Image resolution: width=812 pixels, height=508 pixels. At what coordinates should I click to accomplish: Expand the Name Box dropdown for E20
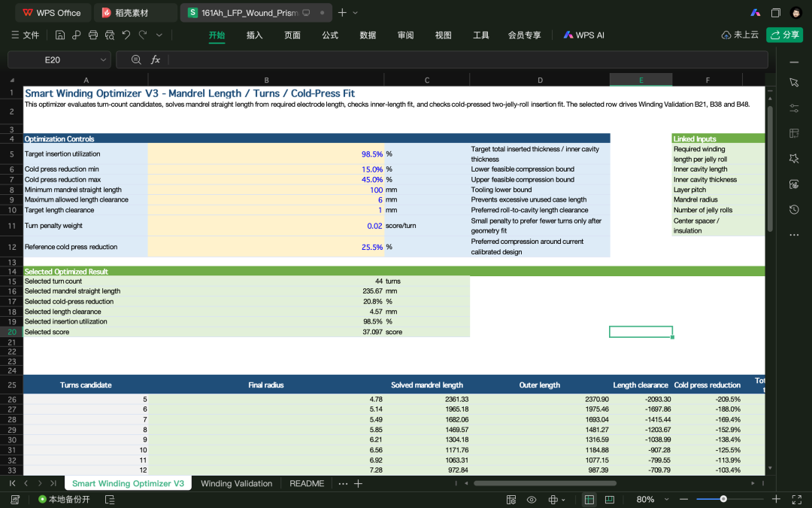coord(103,59)
